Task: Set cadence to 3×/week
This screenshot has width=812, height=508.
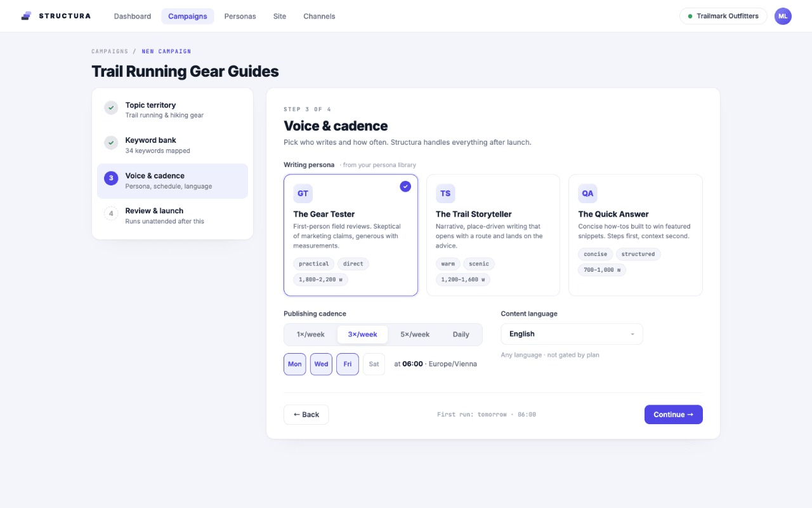Action: point(363,335)
